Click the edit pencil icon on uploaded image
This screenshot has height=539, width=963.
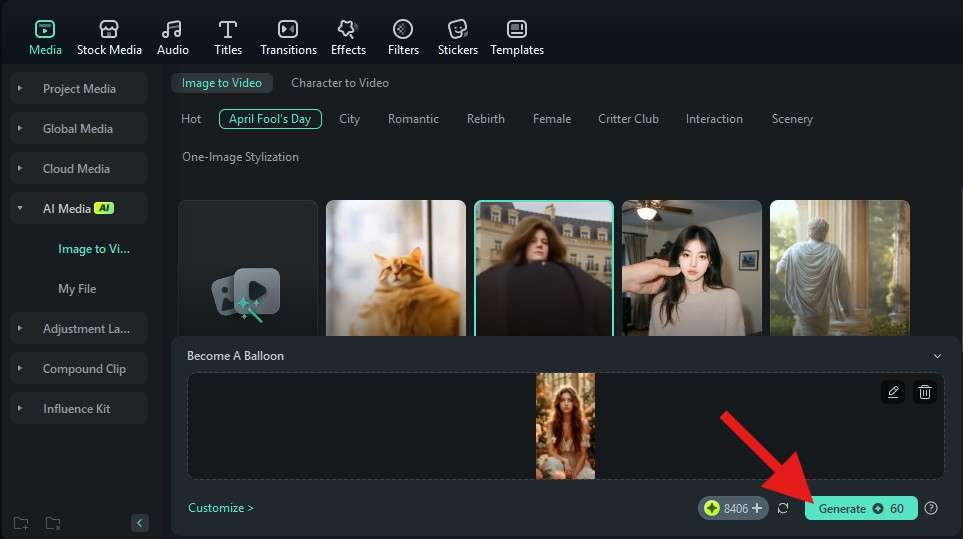pyautogui.click(x=893, y=392)
